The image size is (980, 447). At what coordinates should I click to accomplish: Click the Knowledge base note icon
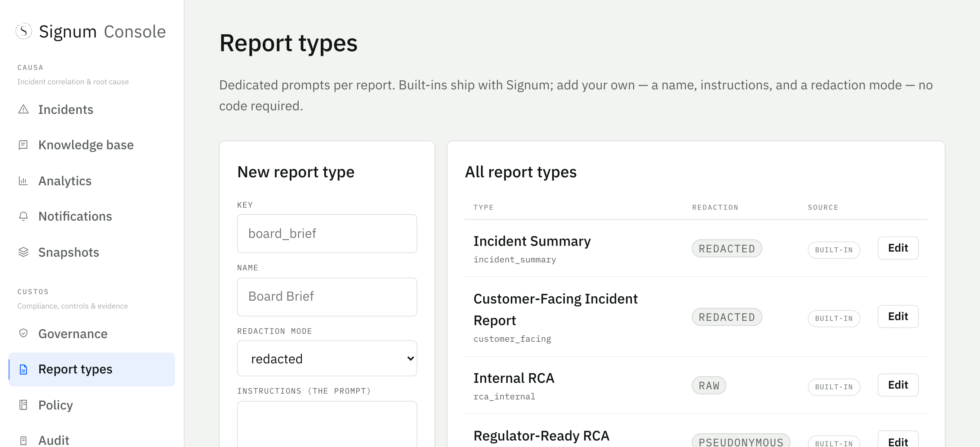pyautogui.click(x=23, y=145)
